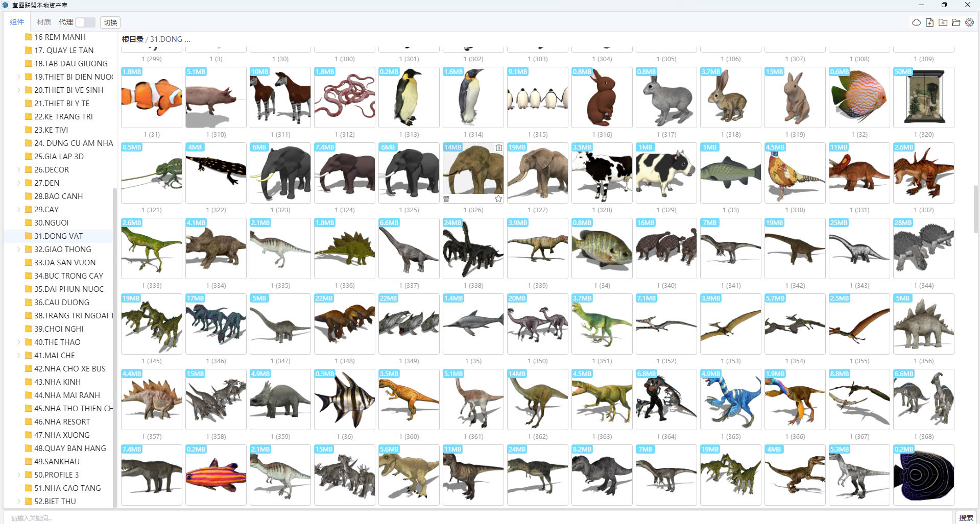Viewport: 980px width, 524px height.
Task: Click the add folder icon
Action: 943,22
